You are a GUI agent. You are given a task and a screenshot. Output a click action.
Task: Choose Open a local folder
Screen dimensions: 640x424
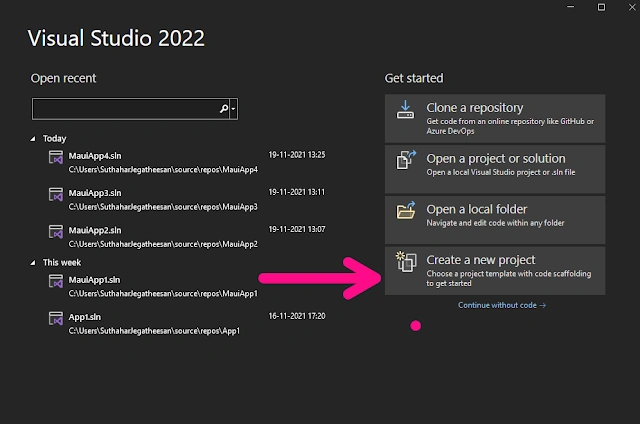pos(495,220)
